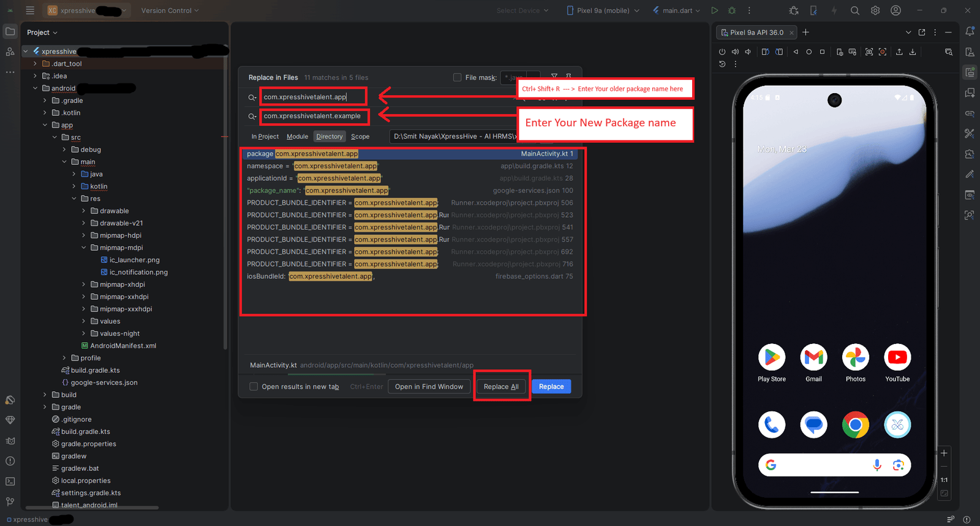980x526 pixels.
Task: Expand the mipmap-xhdpi folder
Action: [84, 284]
